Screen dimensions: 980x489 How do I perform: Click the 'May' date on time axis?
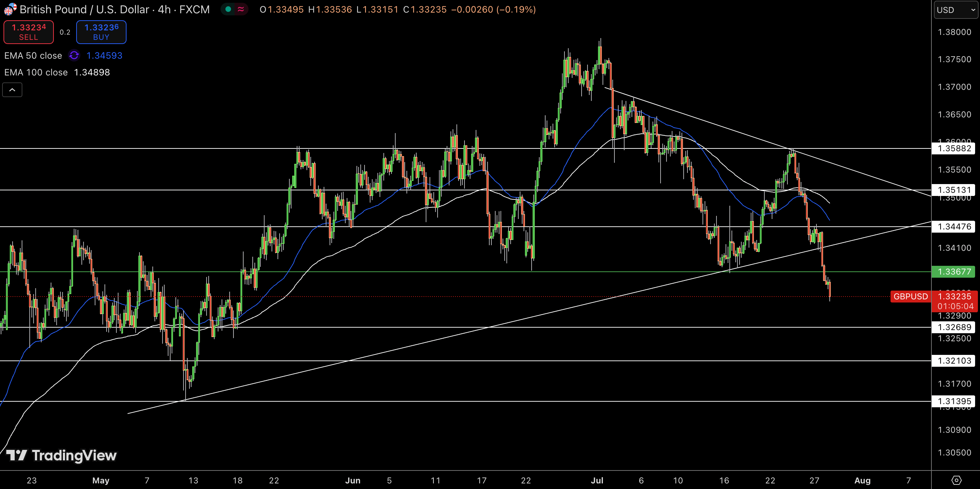tap(101, 480)
